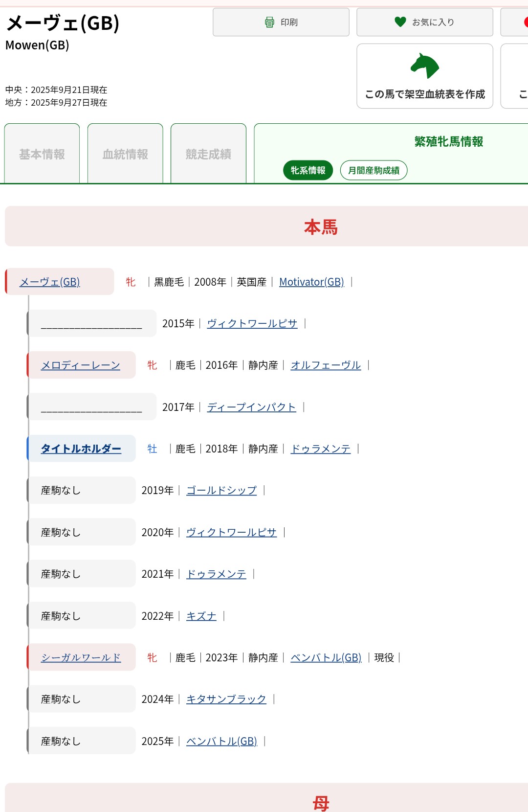This screenshot has width=528, height=812.
Task: Switch to the 競走成績 tab
Action: coord(208,154)
